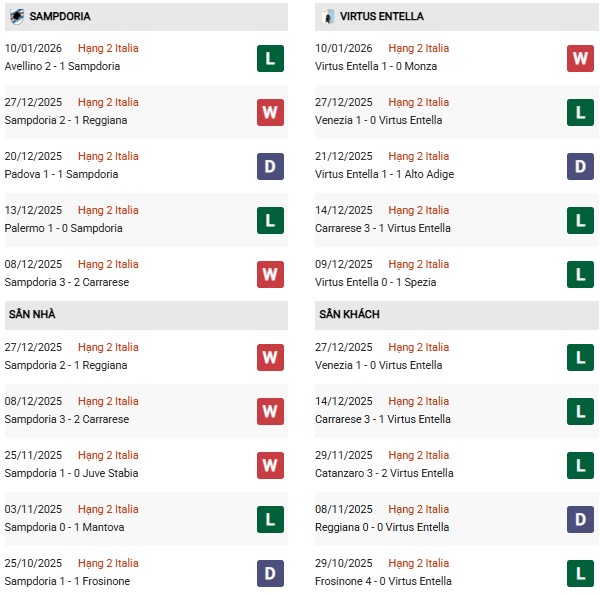Open the Palermo 1 - 0 Sampdoria match

tap(64, 228)
